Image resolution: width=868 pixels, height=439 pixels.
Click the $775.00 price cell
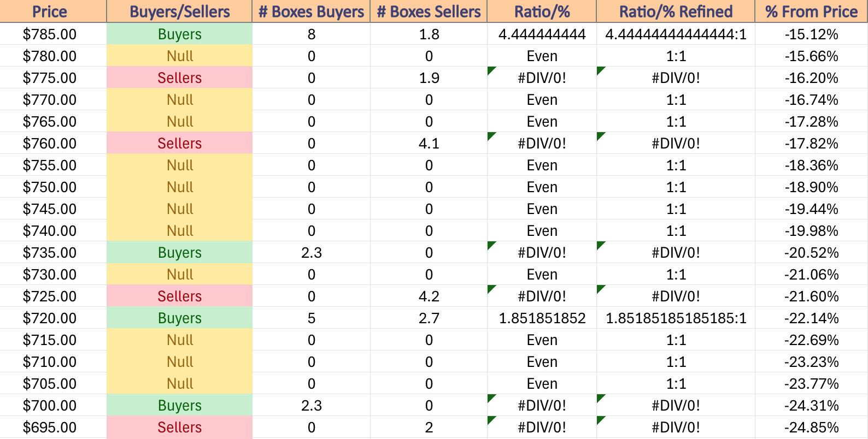[53, 78]
